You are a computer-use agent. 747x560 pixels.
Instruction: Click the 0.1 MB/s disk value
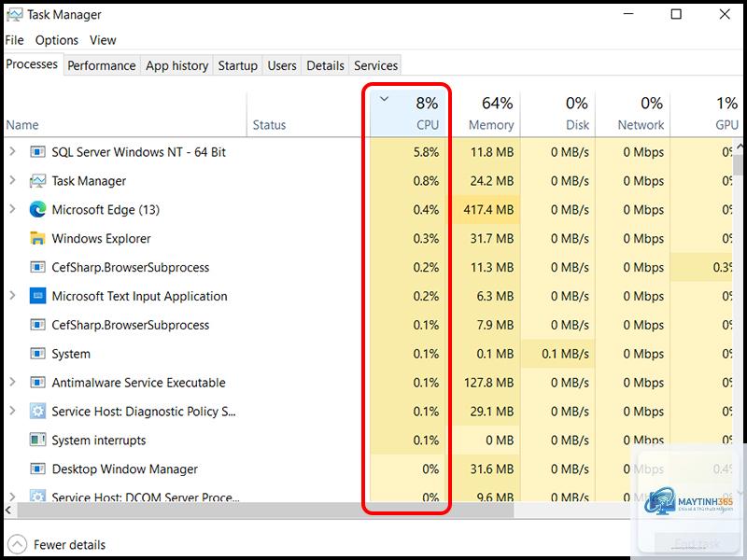565,354
